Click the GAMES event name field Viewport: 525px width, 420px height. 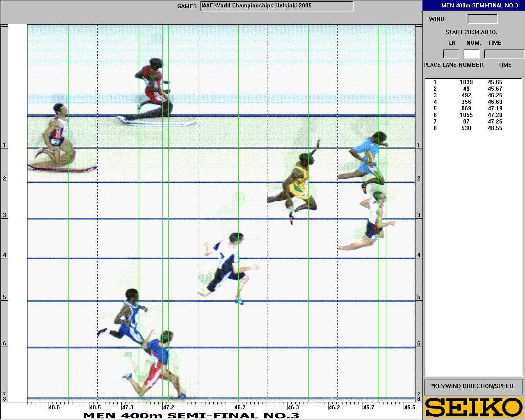pos(277,6)
